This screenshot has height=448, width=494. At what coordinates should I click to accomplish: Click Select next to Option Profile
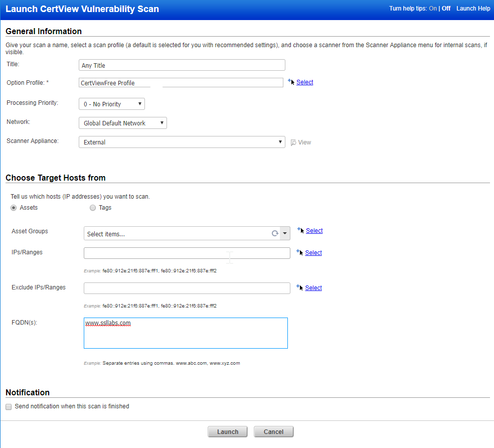coord(304,82)
